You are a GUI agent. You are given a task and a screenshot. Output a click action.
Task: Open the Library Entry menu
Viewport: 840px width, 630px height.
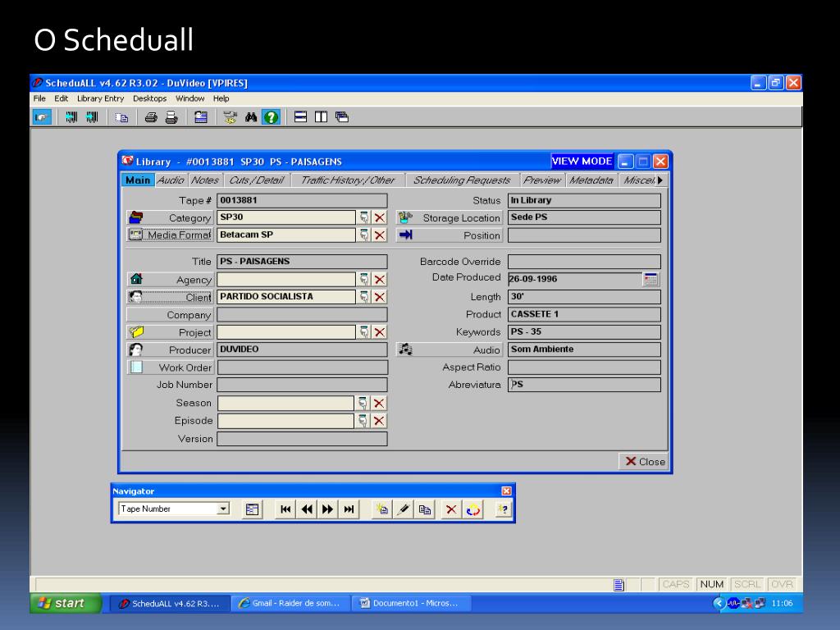100,98
